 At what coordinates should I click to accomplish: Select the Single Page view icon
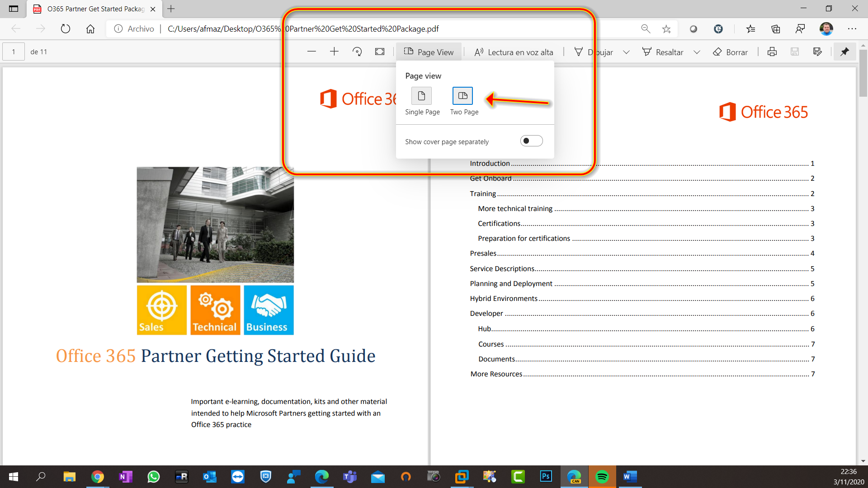coord(421,96)
